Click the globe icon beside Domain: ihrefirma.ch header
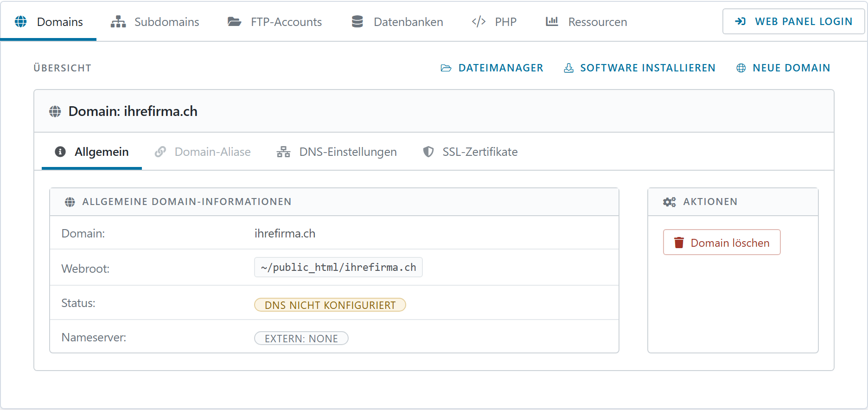 [55, 111]
